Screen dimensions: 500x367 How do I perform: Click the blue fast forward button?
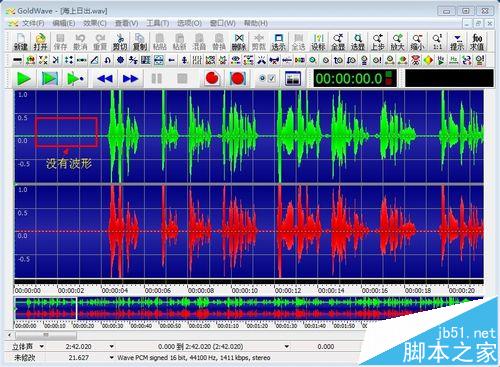point(130,79)
